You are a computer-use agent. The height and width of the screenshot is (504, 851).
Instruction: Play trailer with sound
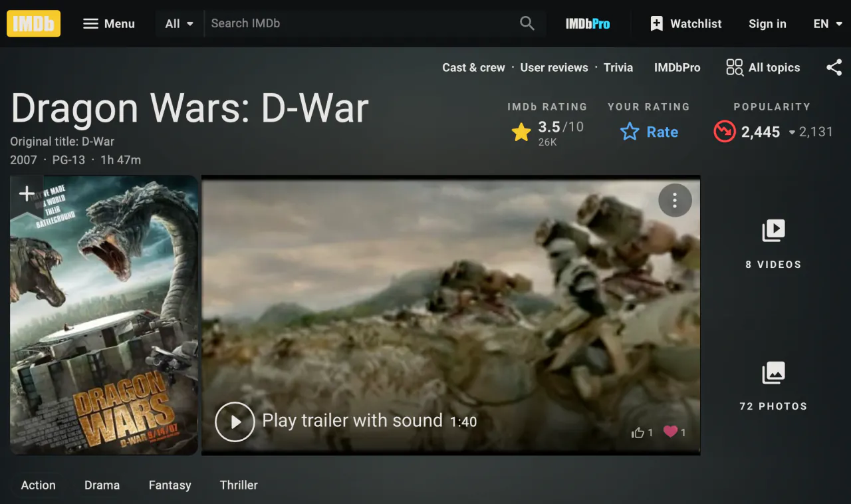point(346,421)
